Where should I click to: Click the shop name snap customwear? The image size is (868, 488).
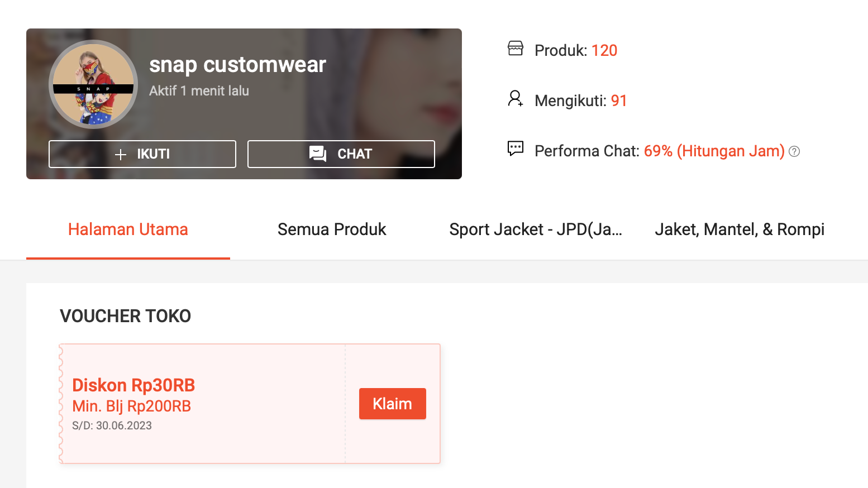coord(237,64)
